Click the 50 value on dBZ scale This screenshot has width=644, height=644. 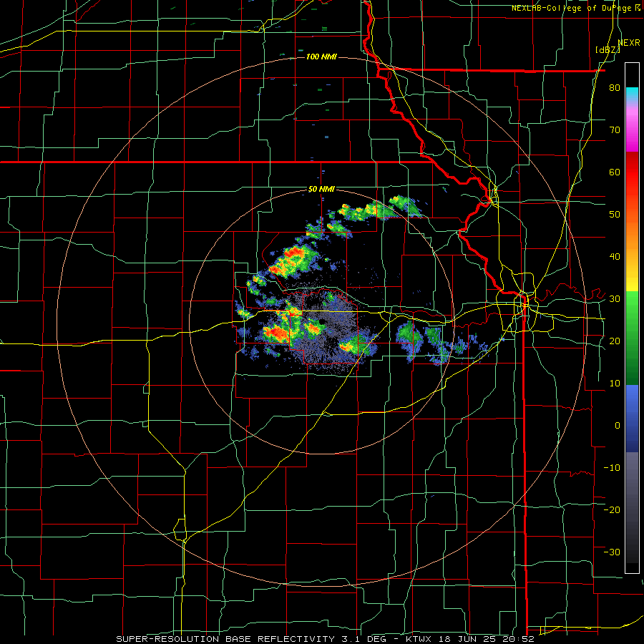[615, 215]
